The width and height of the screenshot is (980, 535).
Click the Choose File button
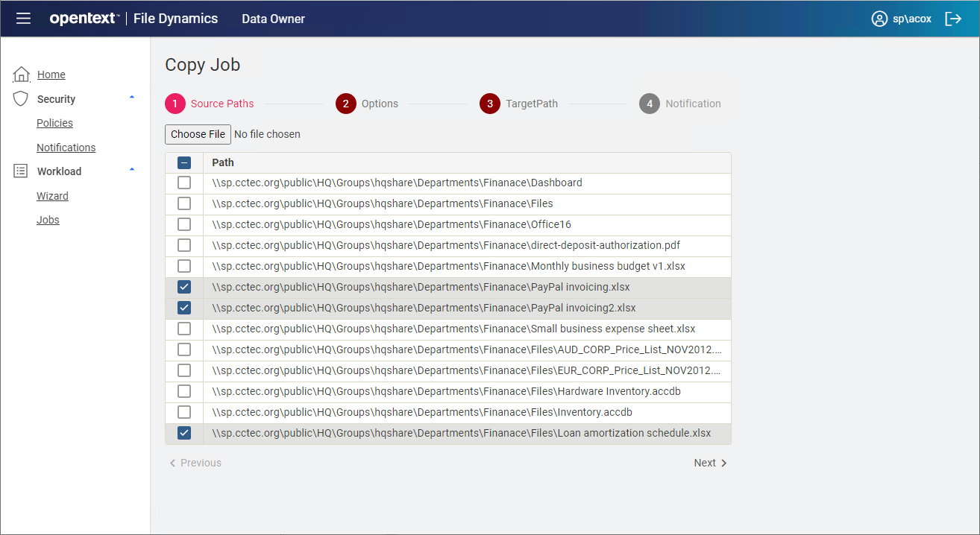(198, 134)
